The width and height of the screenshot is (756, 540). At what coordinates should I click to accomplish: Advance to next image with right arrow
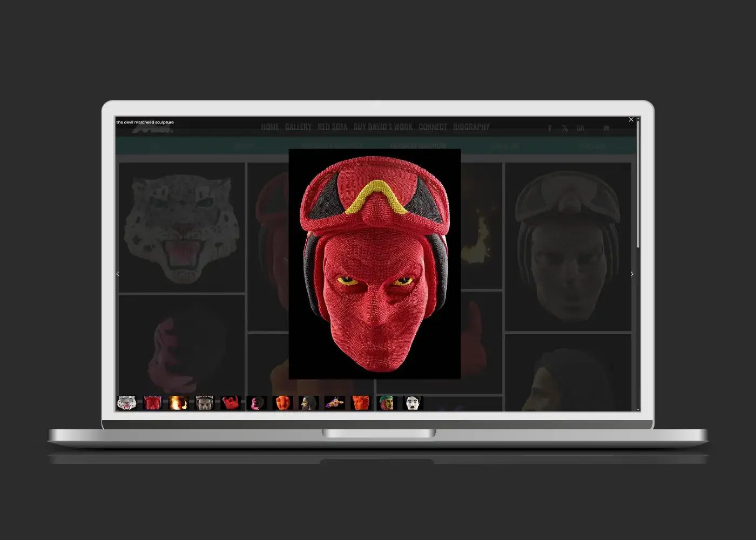[632, 274]
